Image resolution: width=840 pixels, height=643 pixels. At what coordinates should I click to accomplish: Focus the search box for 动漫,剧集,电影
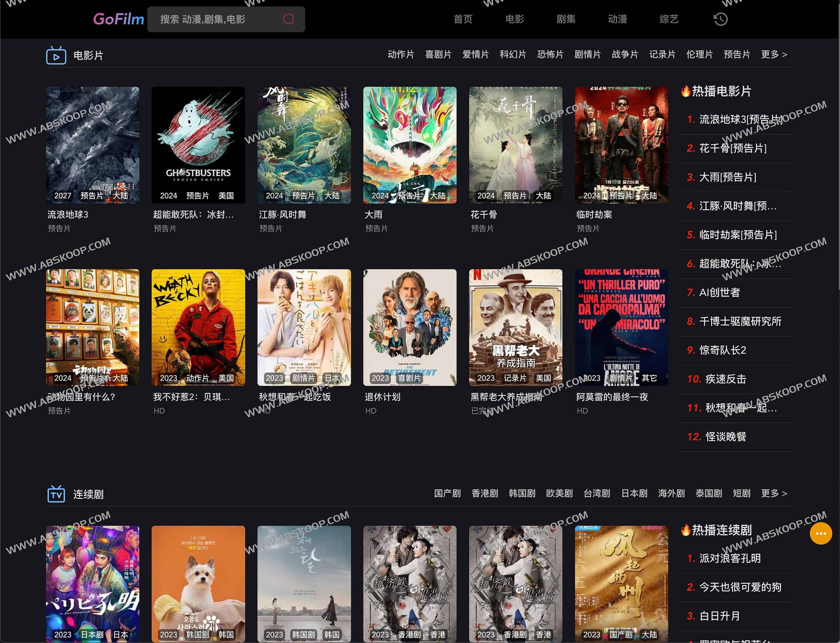click(x=214, y=19)
